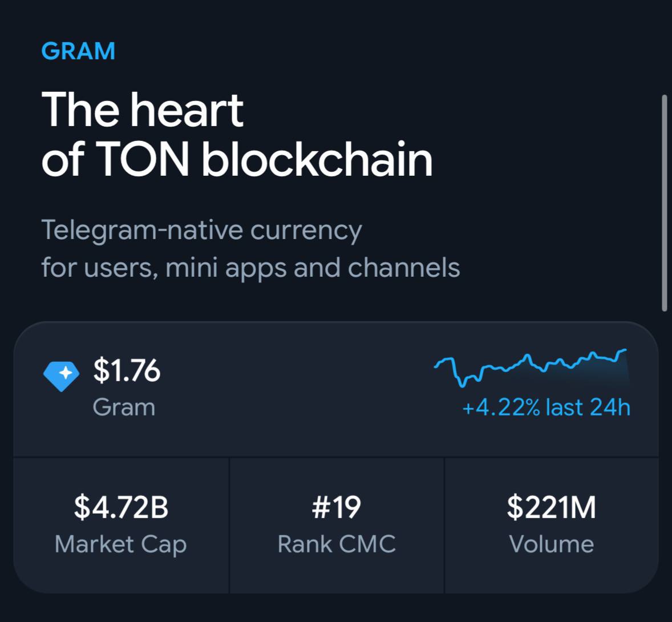Click the 'Market Cap' label

point(121,545)
